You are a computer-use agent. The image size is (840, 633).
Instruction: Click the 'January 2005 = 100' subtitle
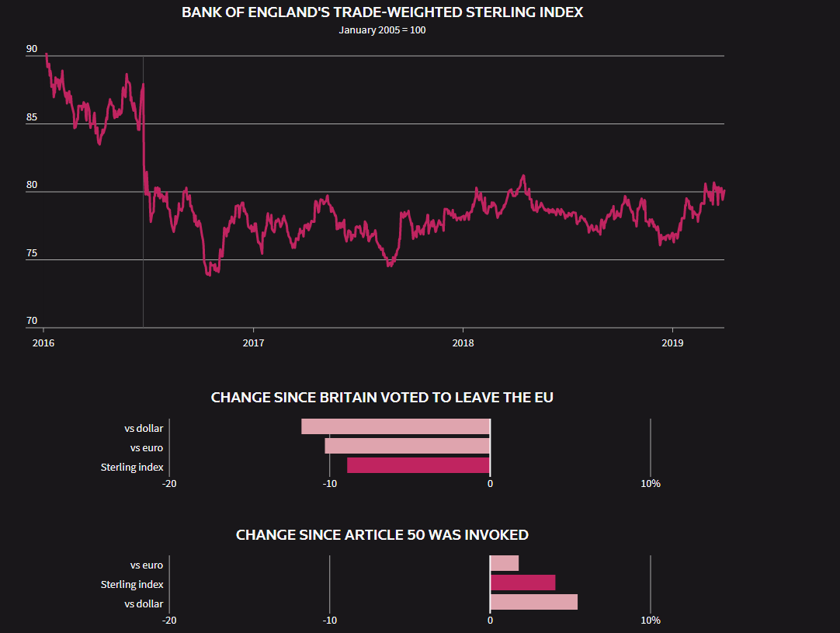coord(382,30)
